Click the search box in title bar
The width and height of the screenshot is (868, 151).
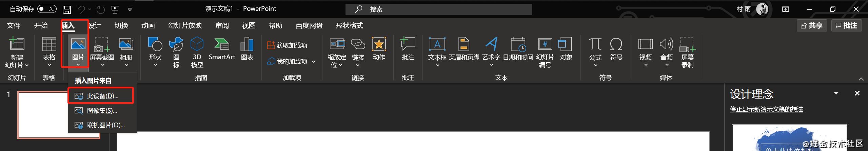[438, 9]
